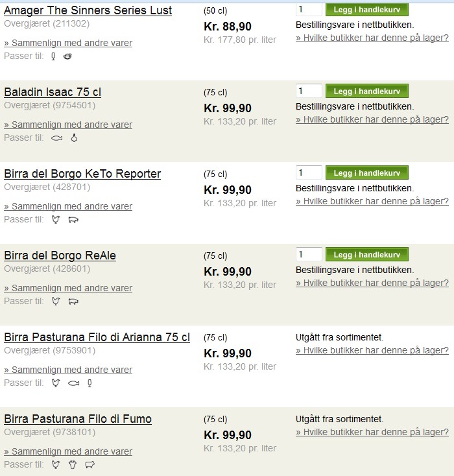Click cattle head icon under Filo di Fumo
The image size is (454, 476).
click(73, 464)
